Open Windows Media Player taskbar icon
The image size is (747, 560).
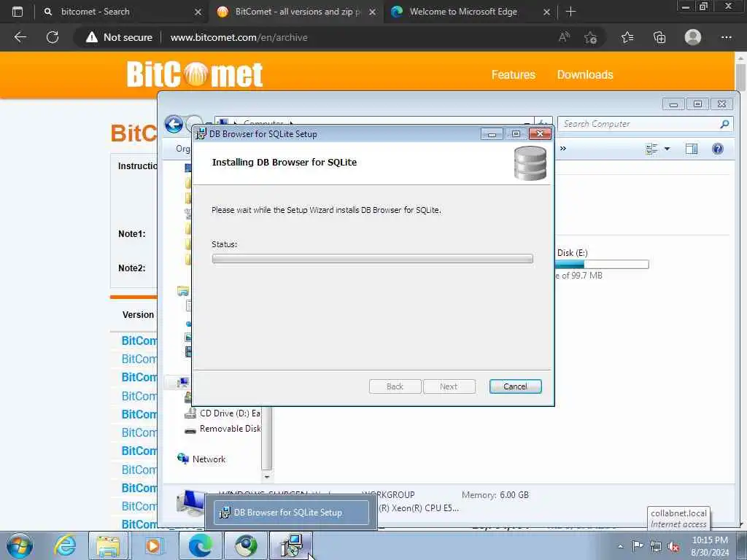(x=153, y=545)
